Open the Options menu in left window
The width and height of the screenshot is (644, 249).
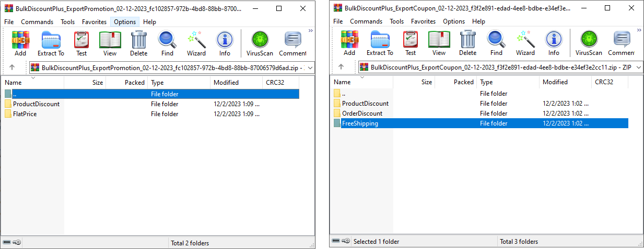125,22
